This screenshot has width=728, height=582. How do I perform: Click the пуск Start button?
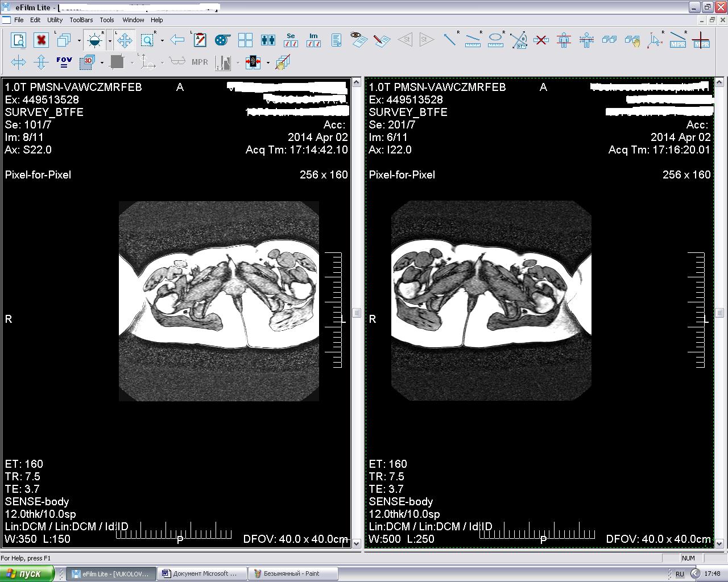pyautogui.click(x=27, y=573)
